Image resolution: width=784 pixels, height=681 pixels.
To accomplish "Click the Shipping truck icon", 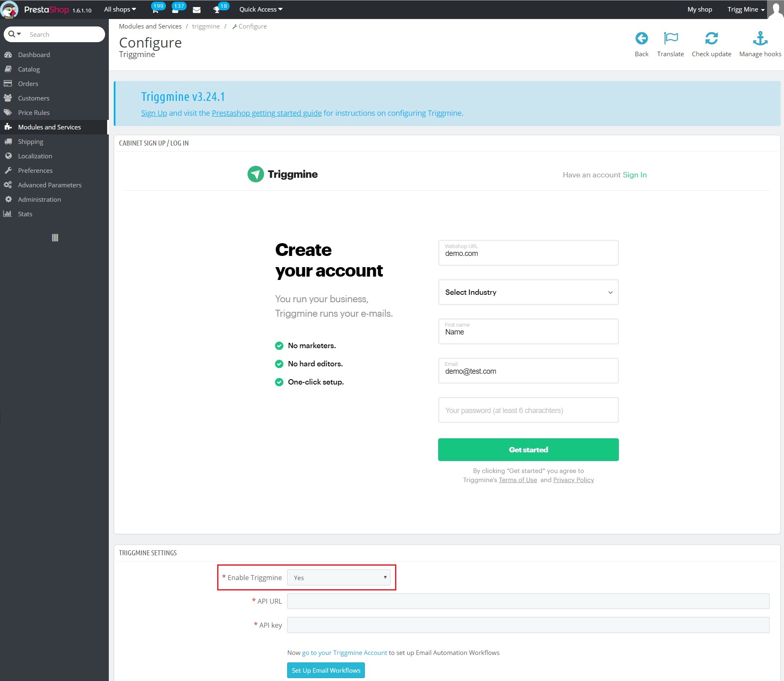I will (x=8, y=141).
